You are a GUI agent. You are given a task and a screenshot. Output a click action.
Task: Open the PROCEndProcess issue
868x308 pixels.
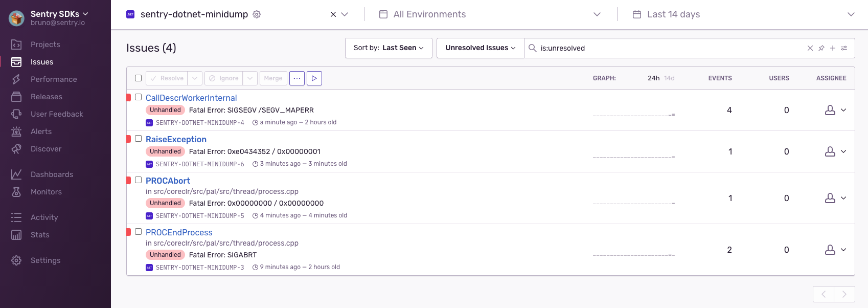(179, 232)
